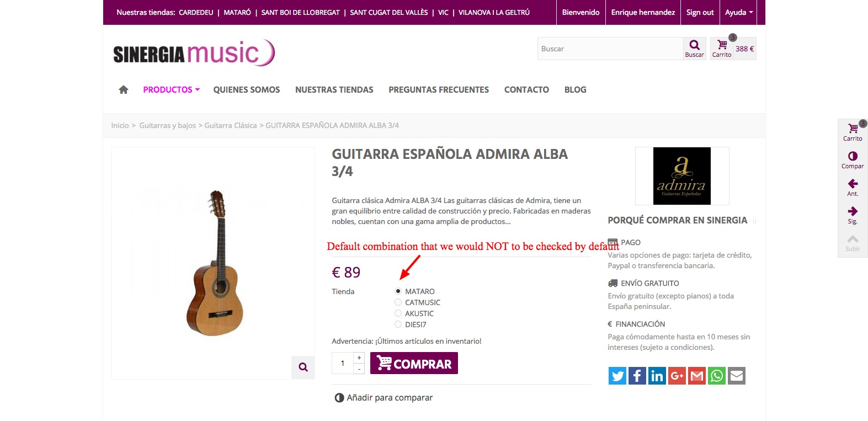Go to the BLOG menu item
This screenshot has width=868, height=421.
point(575,89)
